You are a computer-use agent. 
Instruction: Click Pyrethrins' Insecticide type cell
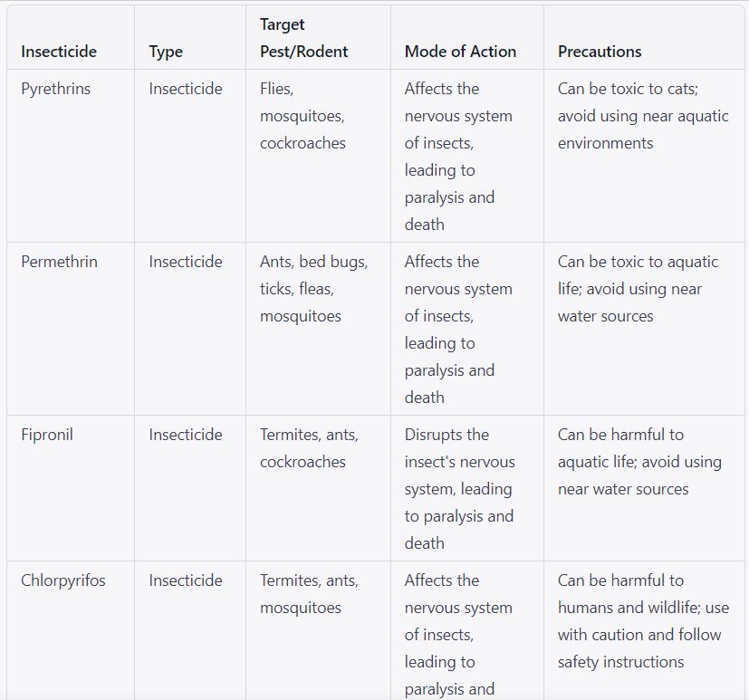[186, 89]
